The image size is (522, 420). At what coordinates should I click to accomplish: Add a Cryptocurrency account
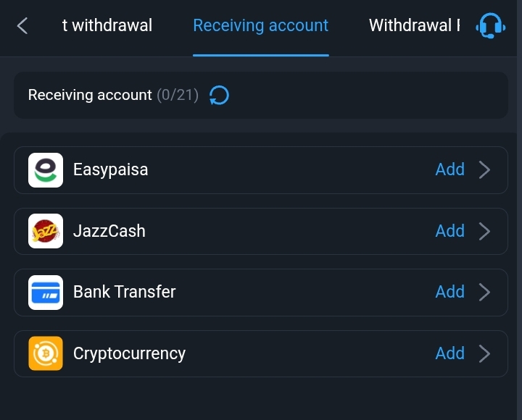pyautogui.click(x=449, y=353)
